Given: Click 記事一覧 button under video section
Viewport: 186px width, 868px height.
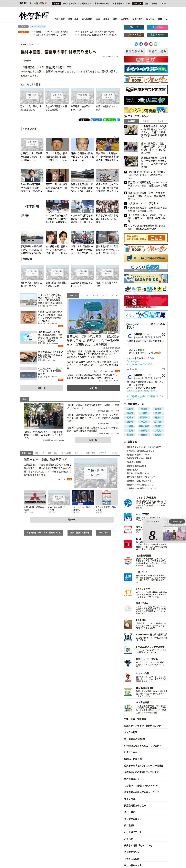Looking at the screenshot, I should pos(93,440).
